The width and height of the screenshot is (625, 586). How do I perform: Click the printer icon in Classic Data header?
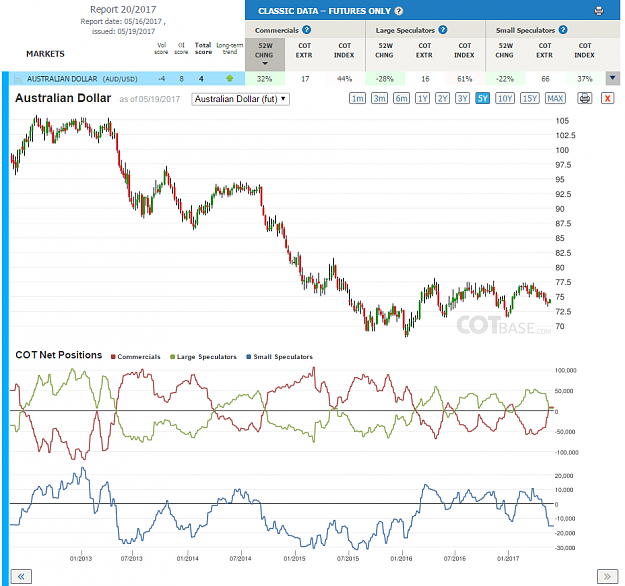(x=598, y=11)
